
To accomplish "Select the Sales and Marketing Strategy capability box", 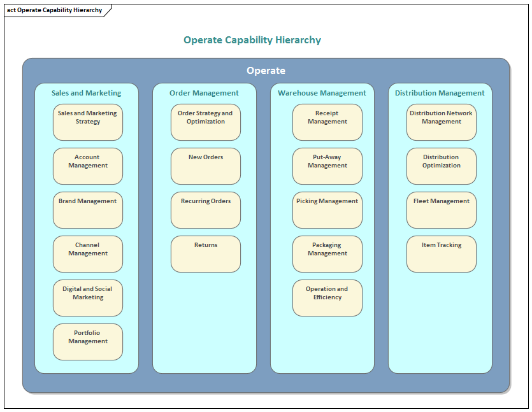I will [x=87, y=122].
